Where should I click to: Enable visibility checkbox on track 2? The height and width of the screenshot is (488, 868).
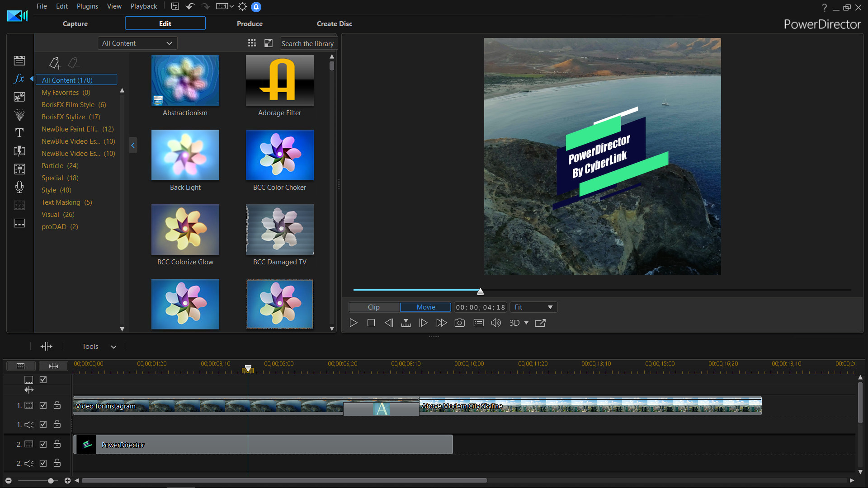coord(42,444)
